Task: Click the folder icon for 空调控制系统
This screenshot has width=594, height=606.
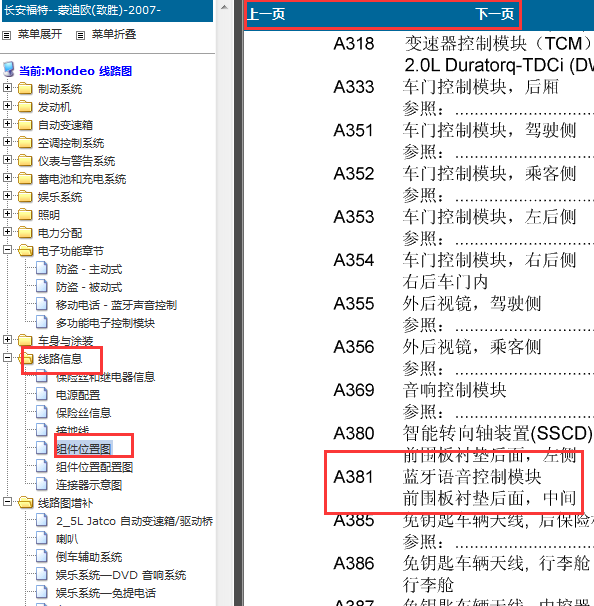Action: click(25, 143)
